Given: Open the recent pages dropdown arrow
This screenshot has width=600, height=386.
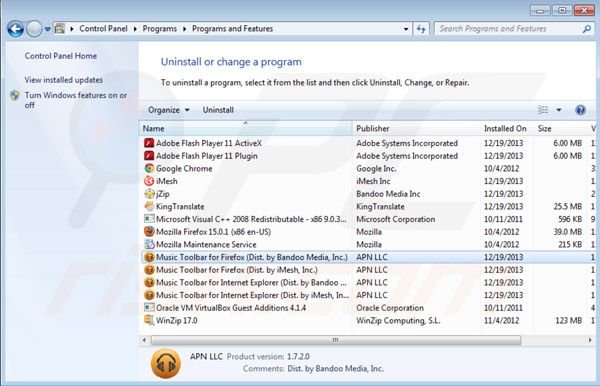Looking at the screenshot, I should pyautogui.click(x=47, y=29).
